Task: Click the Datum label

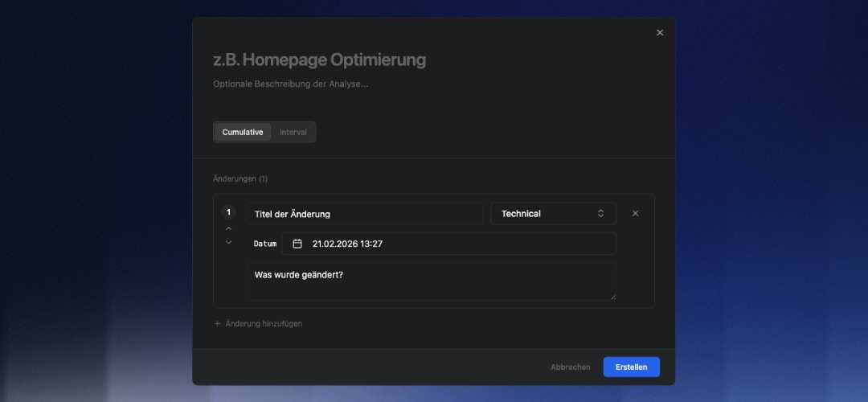Action: click(265, 244)
